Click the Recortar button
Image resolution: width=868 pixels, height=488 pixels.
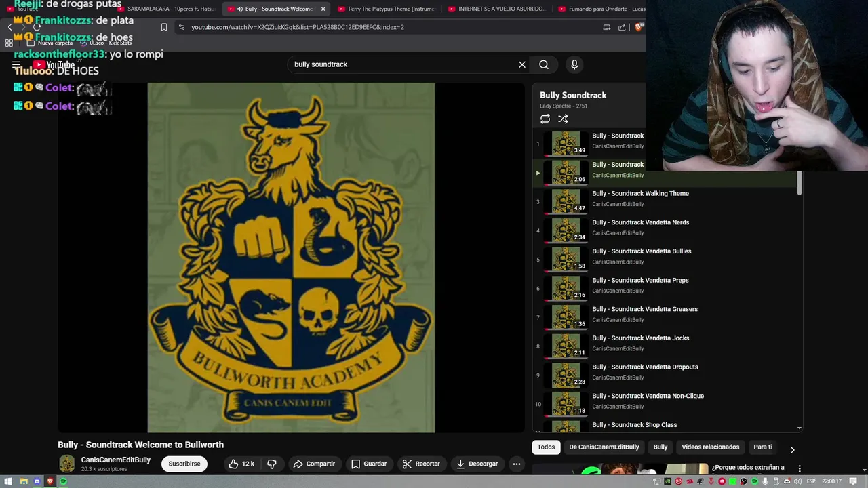(421, 464)
